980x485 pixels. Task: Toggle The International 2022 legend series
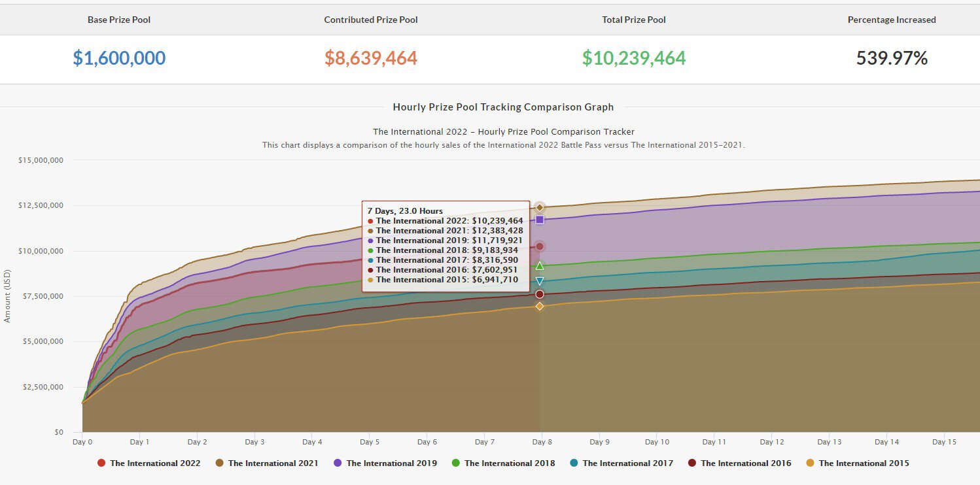[149, 463]
